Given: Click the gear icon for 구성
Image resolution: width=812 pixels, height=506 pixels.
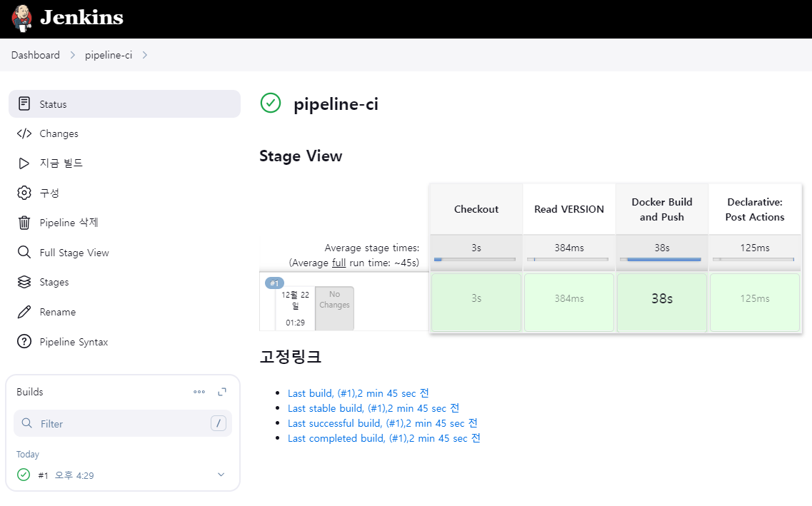Looking at the screenshot, I should pos(24,193).
